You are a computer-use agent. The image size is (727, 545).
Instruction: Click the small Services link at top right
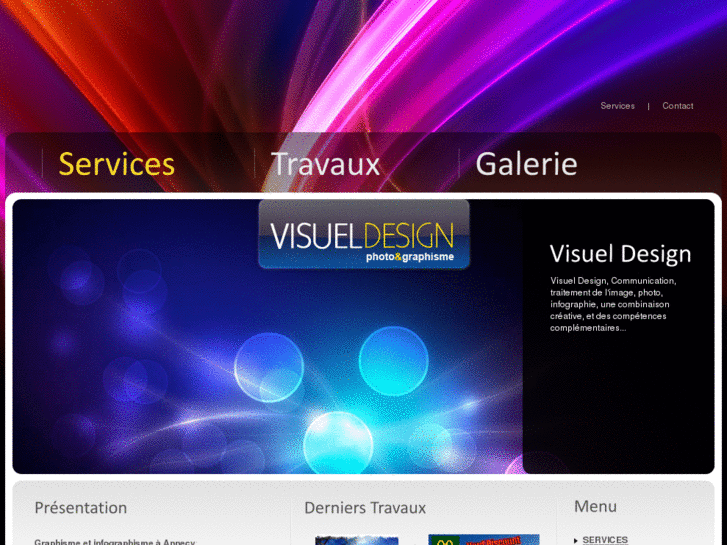617,106
